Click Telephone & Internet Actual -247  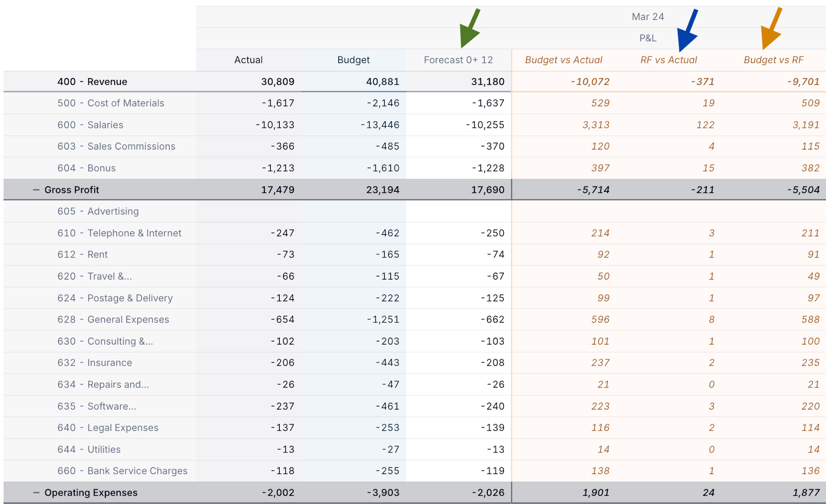point(282,233)
